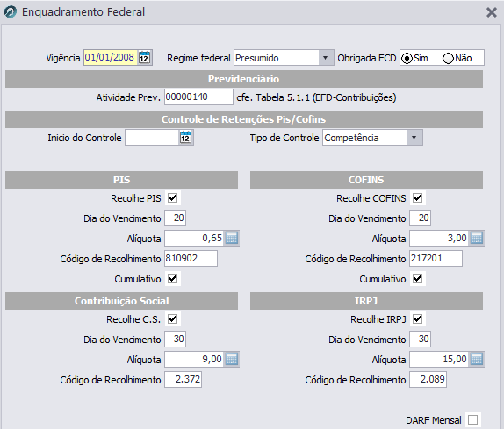
Task: Uncheck the Recolhe PIS checkbox
Action: coord(173,197)
